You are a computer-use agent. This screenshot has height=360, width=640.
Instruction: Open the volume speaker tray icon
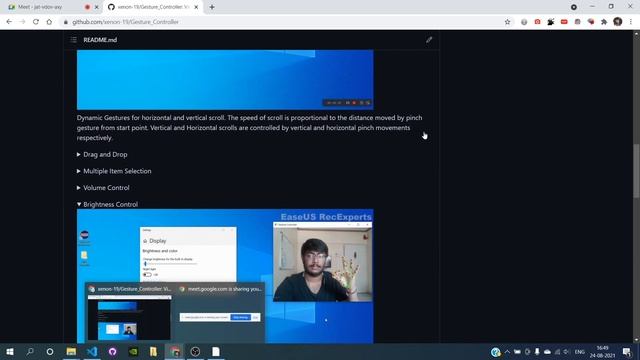[x=567, y=351]
